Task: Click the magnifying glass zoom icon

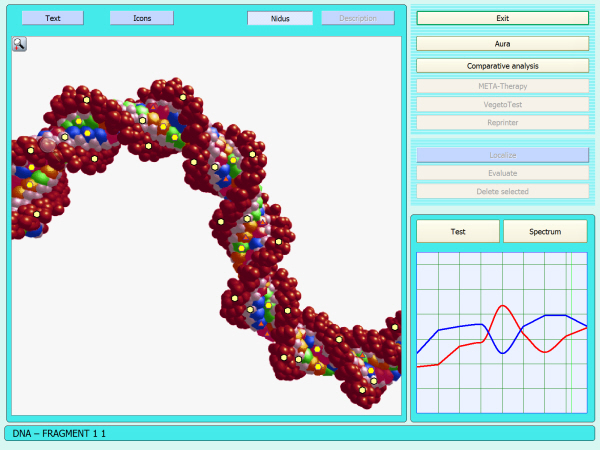Action: pyautogui.click(x=20, y=43)
